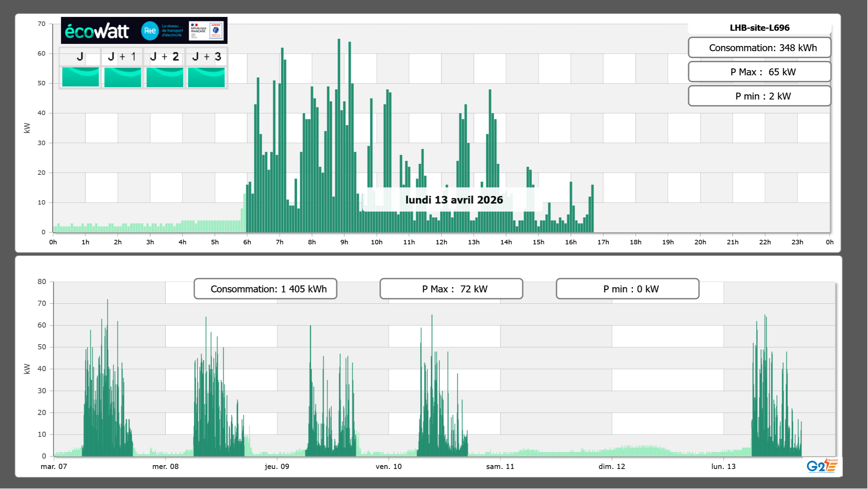Click the lundi 13 avril 2026 date label
The image size is (868, 489).
[454, 200]
